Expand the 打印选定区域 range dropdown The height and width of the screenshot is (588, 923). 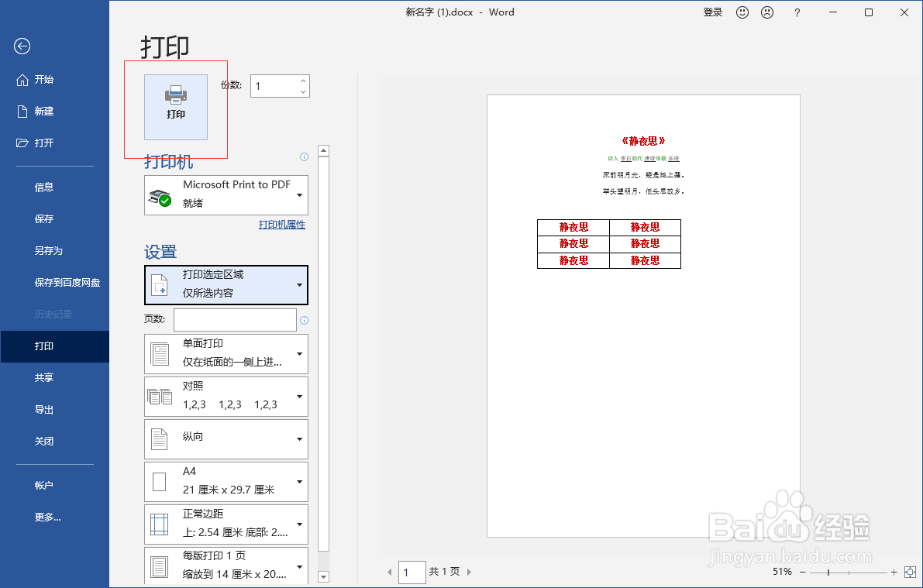[226, 285]
